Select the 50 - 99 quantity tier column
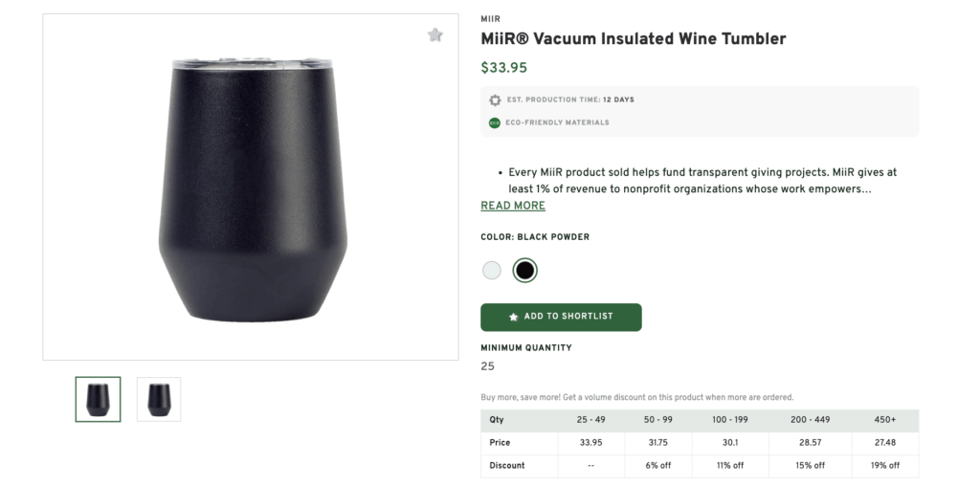This screenshot has width=980, height=486. coord(657,420)
